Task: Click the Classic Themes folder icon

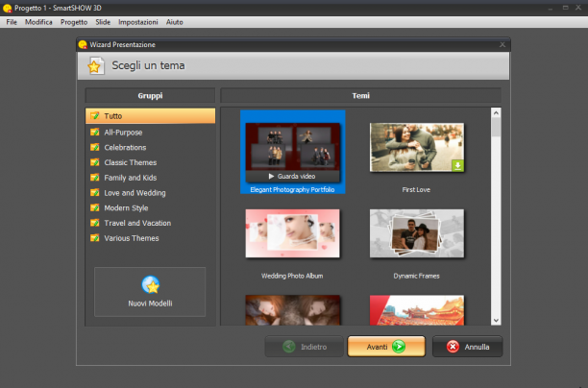Action: [95, 162]
